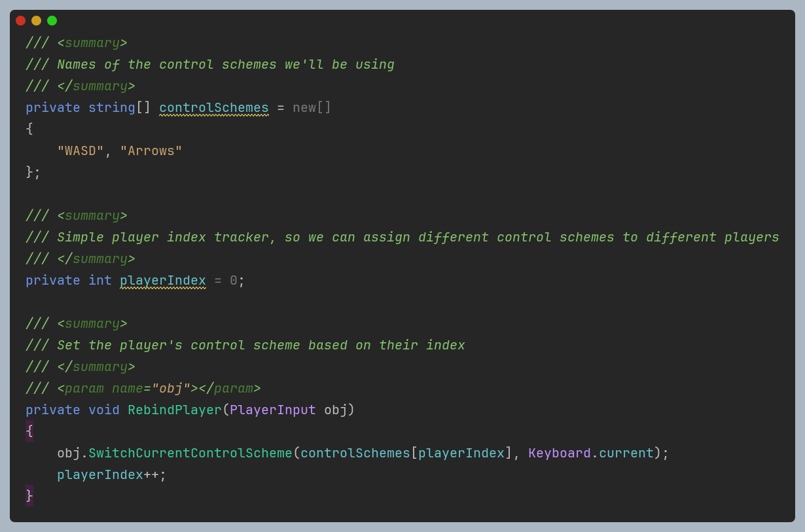The image size is (805, 532).
Task: Click the new[] array initializer
Action: pyautogui.click(x=315, y=107)
